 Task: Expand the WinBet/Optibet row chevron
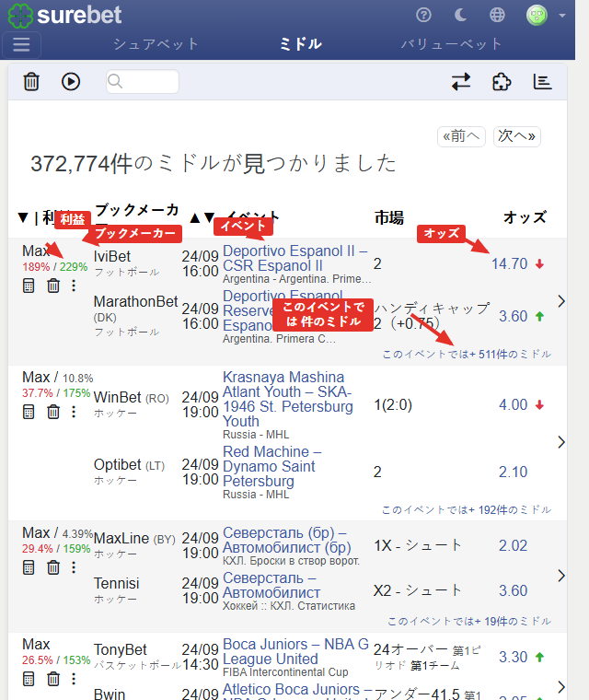point(561,442)
